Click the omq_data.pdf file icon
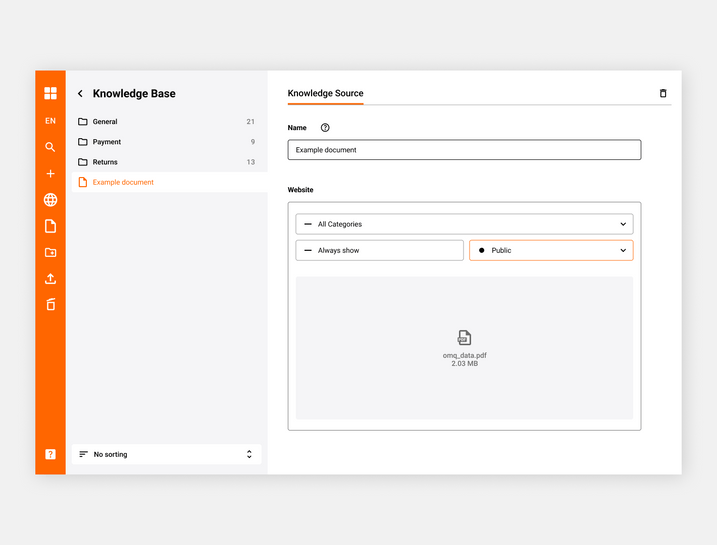717x545 pixels. point(464,337)
